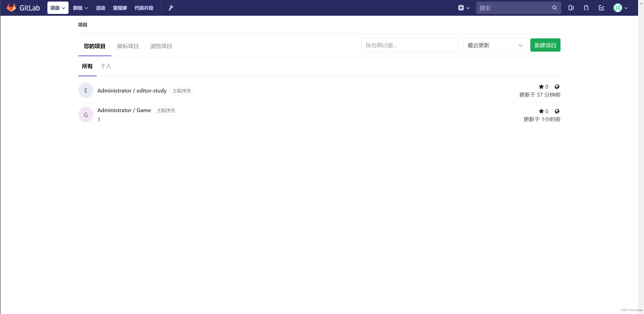Switch to the 个人 tab
This screenshot has height=314, width=644.
coord(106,67)
